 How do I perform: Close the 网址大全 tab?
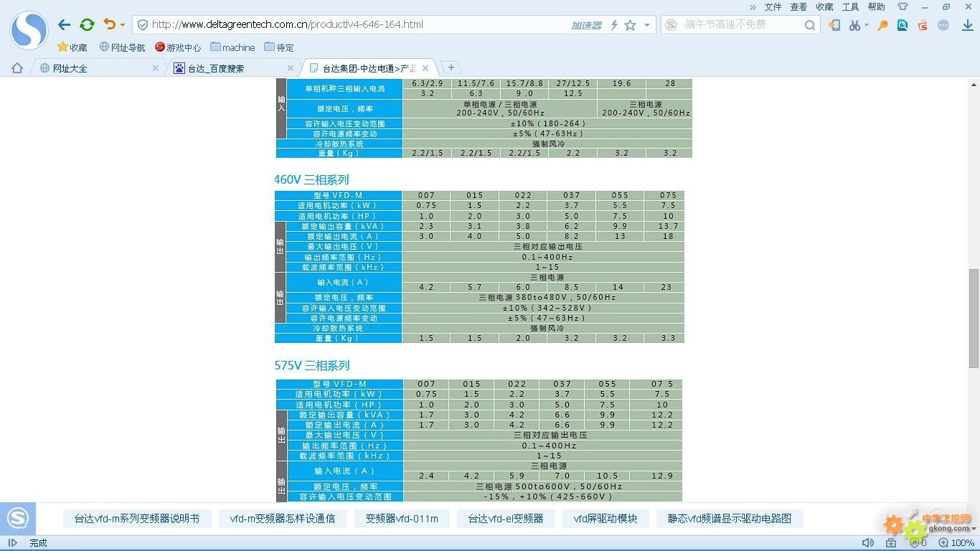click(x=156, y=68)
